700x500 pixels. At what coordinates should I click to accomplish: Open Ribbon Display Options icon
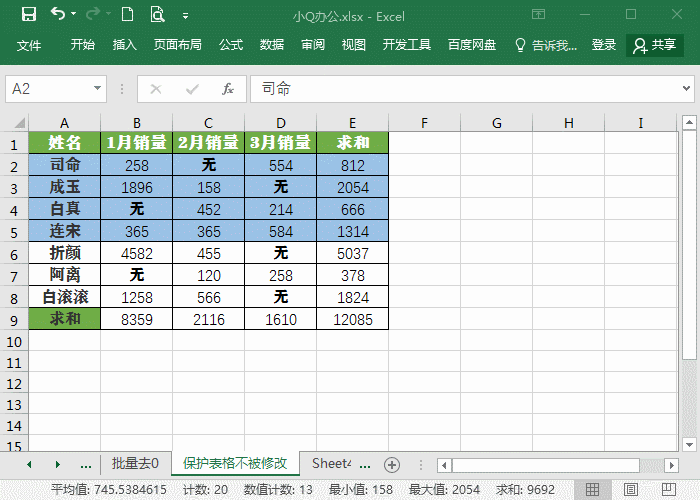pyautogui.click(x=538, y=14)
